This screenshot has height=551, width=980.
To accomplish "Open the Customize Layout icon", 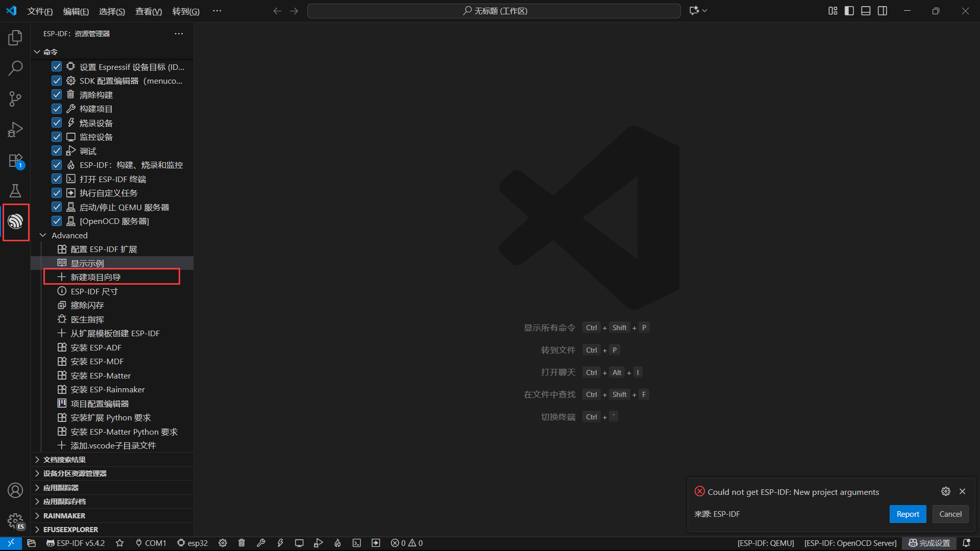I will coord(833,11).
